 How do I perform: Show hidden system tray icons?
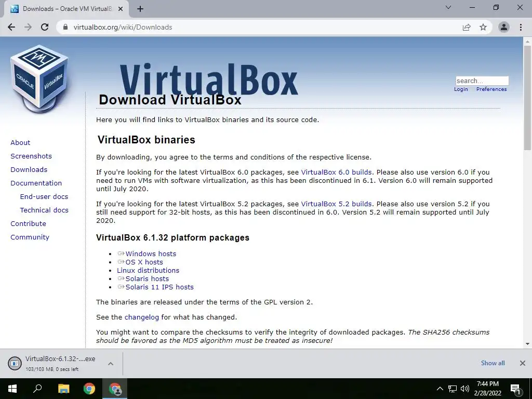click(440, 389)
